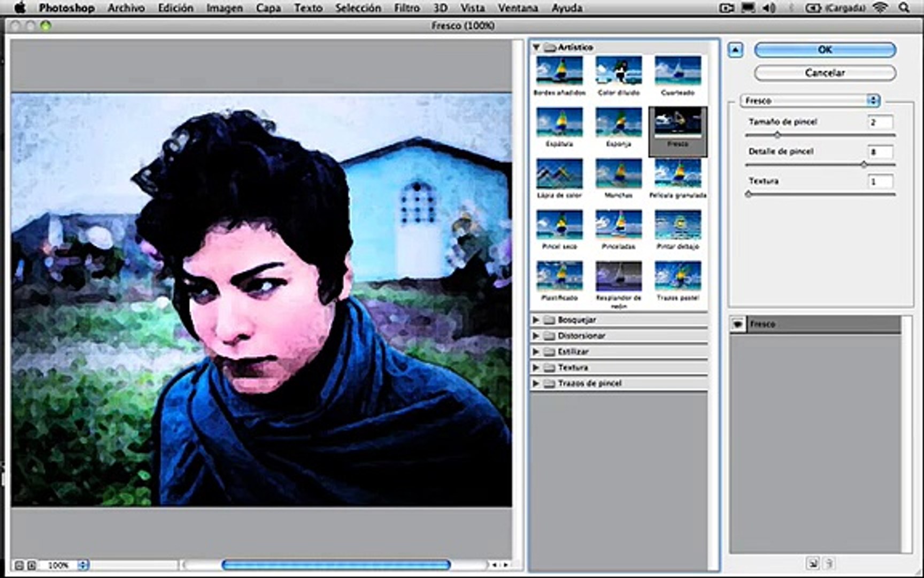Select the Fresco effect layer row
Viewport: 924px width, 578px height.
[816, 324]
